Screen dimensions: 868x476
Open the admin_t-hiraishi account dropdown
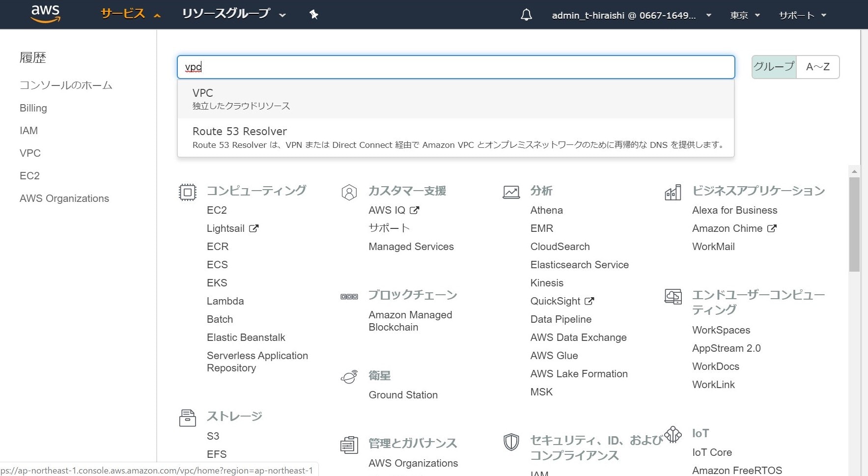tap(632, 15)
